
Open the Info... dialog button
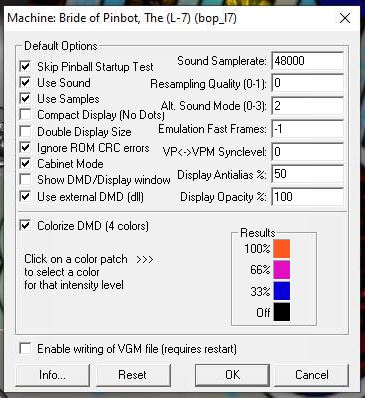pyautogui.click(x=52, y=375)
